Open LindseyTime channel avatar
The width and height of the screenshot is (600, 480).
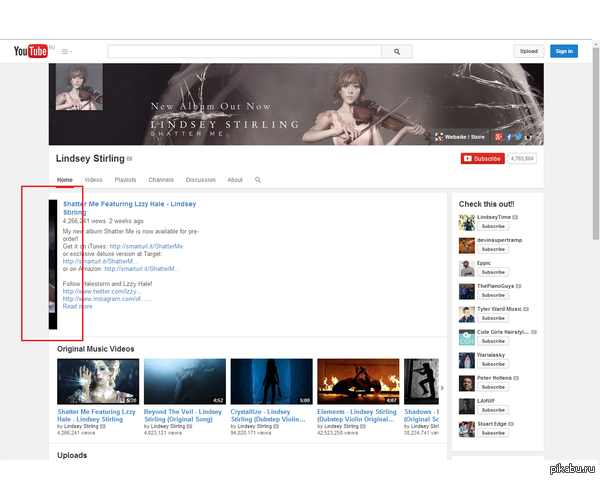click(x=467, y=222)
